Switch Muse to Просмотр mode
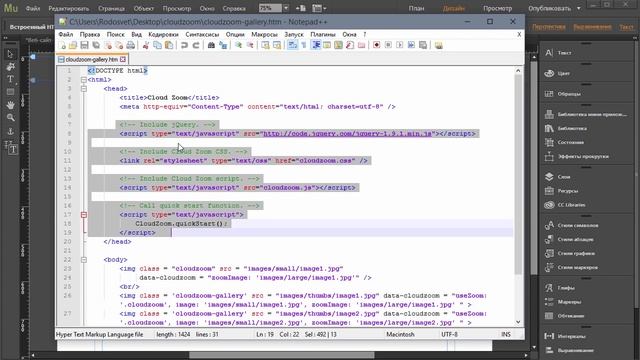Screen dimensions: 640x360 pos(498,8)
